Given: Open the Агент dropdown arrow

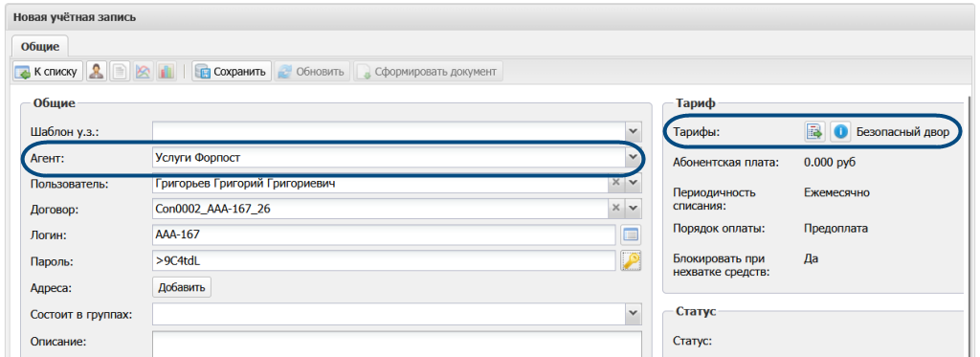Looking at the screenshot, I should (x=634, y=157).
